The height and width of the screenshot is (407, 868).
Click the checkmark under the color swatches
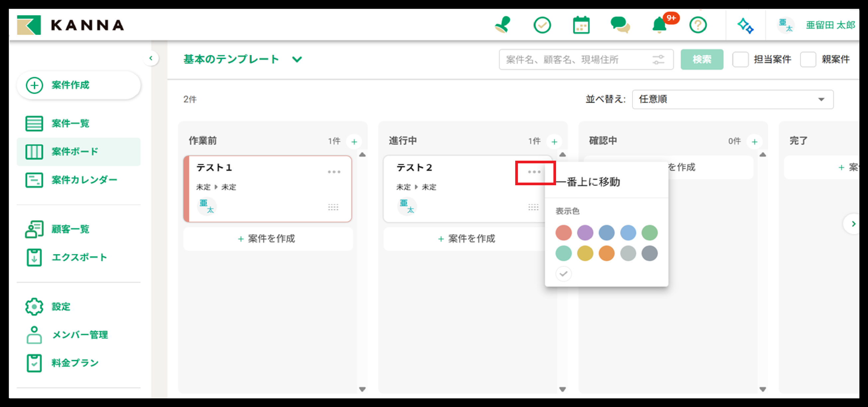point(563,274)
